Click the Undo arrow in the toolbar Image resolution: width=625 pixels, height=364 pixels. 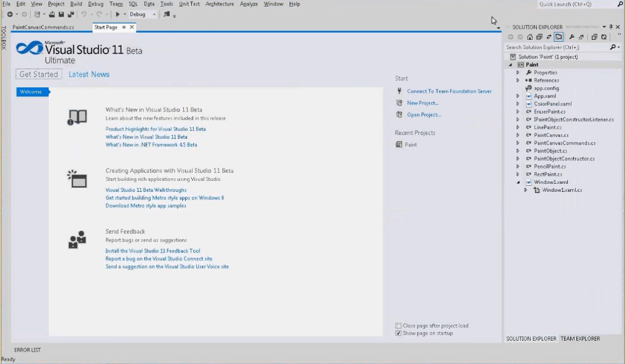click(84, 14)
